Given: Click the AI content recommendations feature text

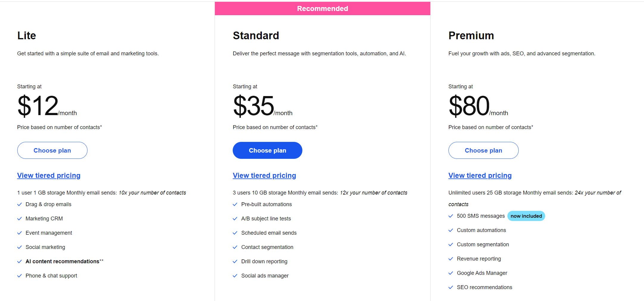Looking at the screenshot, I should (x=62, y=261).
